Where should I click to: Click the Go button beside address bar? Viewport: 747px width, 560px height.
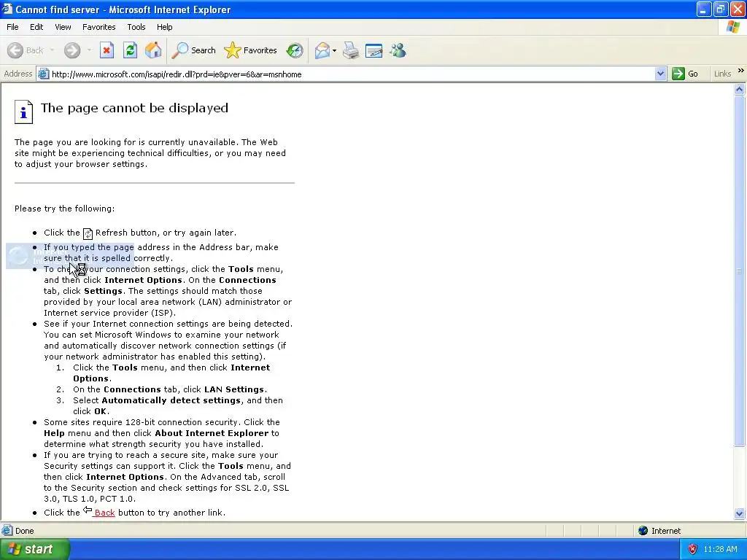[685, 74]
